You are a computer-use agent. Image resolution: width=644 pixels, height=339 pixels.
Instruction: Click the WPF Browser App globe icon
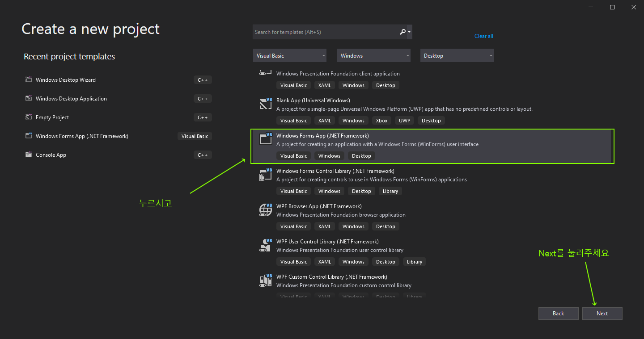pyautogui.click(x=266, y=209)
